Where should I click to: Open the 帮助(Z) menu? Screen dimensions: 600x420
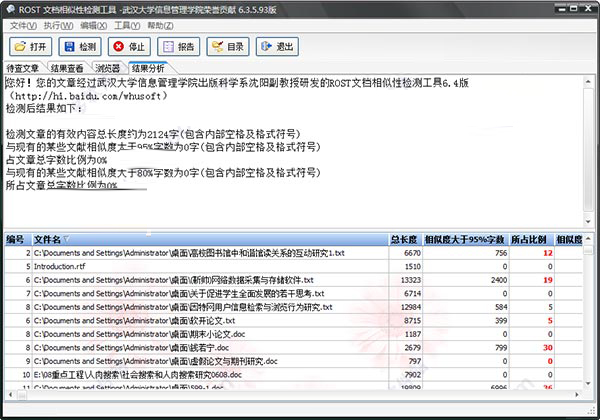point(160,24)
